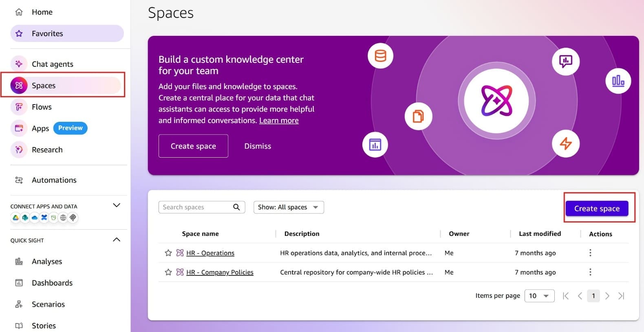The width and height of the screenshot is (644, 332).
Task: Open Favorites via the star icon
Action: 19,33
